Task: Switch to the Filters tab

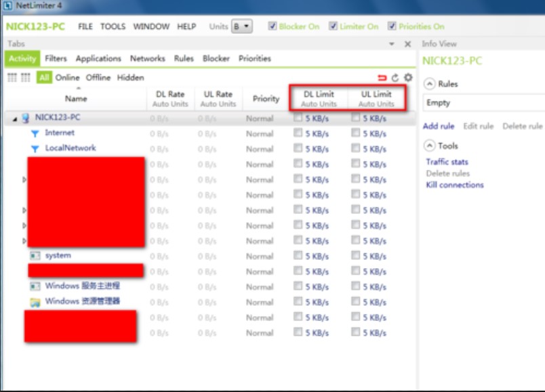Action: coord(56,59)
